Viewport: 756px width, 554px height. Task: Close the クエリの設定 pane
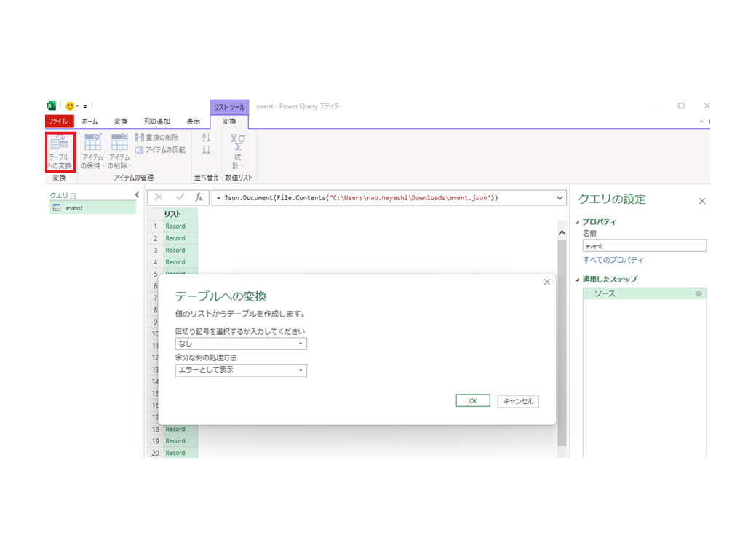(x=702, y=201)
